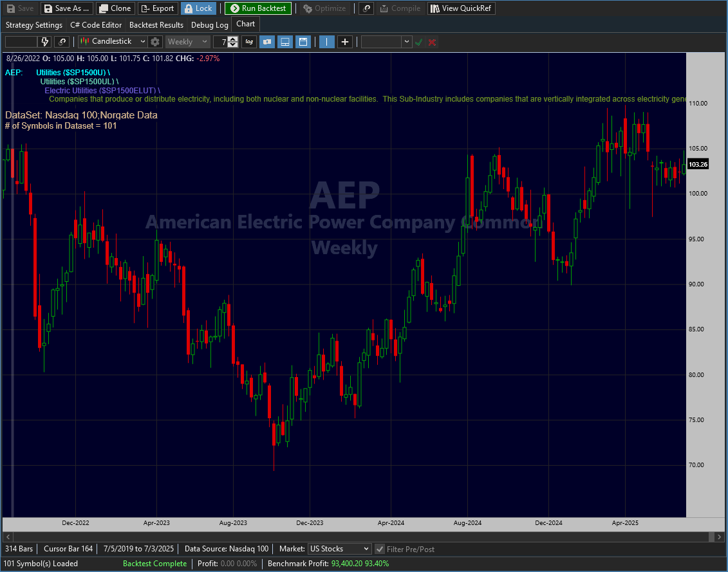Click the '314 Bars' status entry

click(19, 549)
